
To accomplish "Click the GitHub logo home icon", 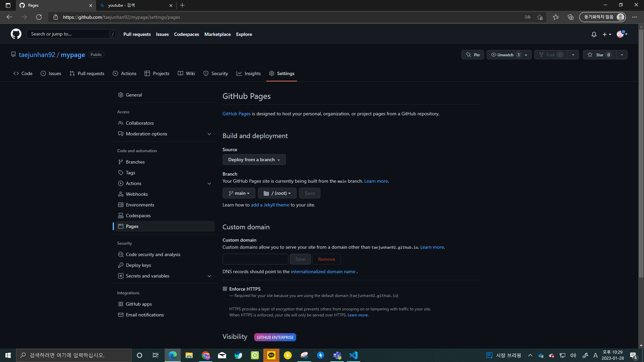I will click(x=16, y=34).
